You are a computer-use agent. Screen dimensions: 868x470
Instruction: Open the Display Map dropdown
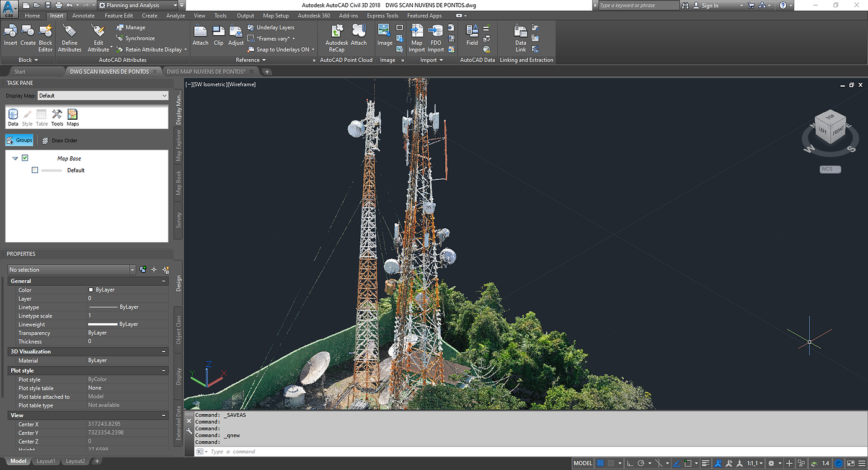tap(103, 95)
